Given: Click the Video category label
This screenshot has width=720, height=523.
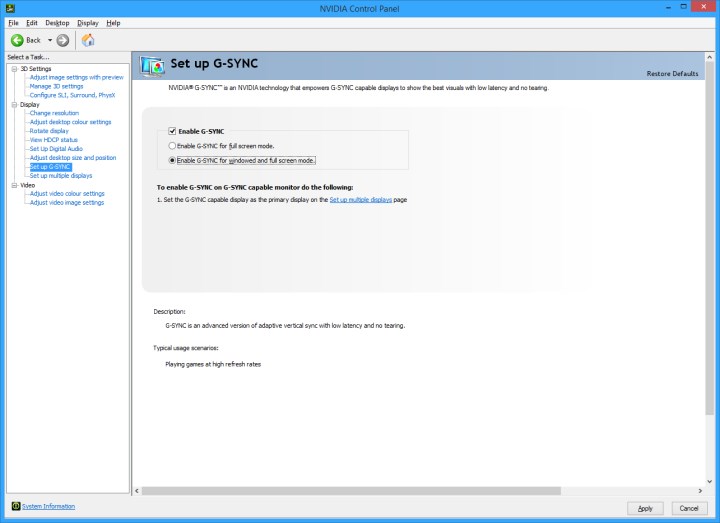Looking at the screenshot, I should tap(28, 185).
